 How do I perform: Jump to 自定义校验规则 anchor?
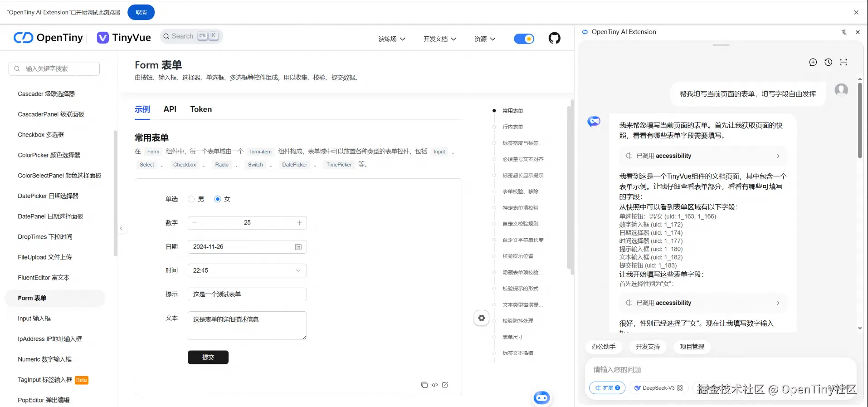tap(521, 224)
